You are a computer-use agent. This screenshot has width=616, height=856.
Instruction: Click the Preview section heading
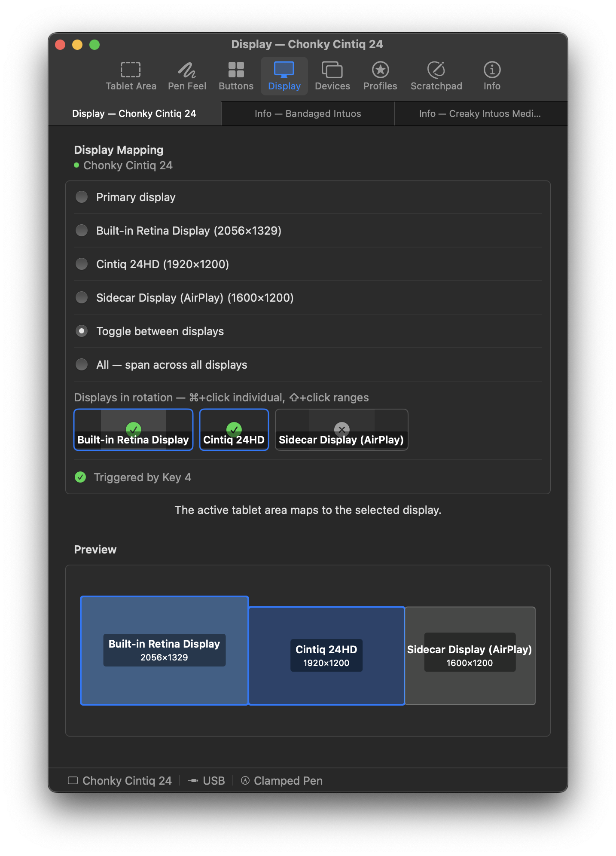click(95, 550)
